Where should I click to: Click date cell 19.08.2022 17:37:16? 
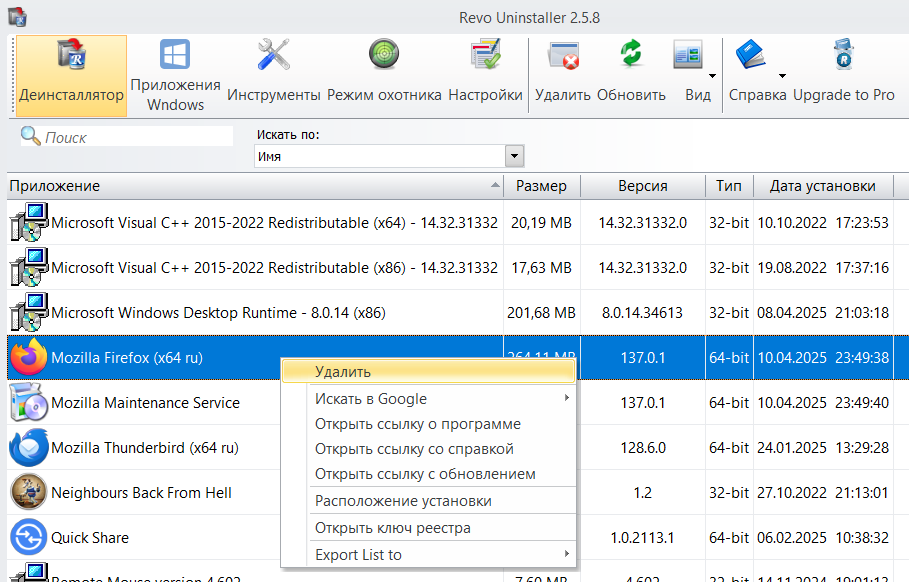[823, 268]
